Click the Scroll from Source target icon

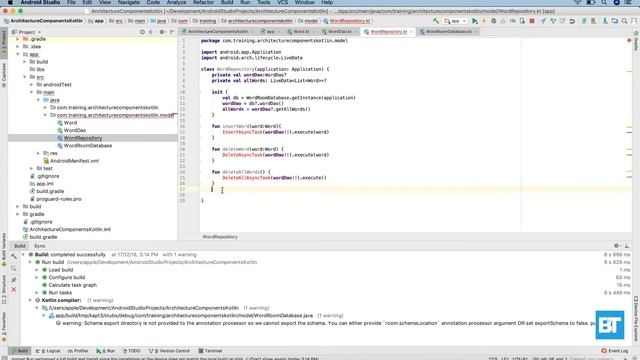(142, 32)
